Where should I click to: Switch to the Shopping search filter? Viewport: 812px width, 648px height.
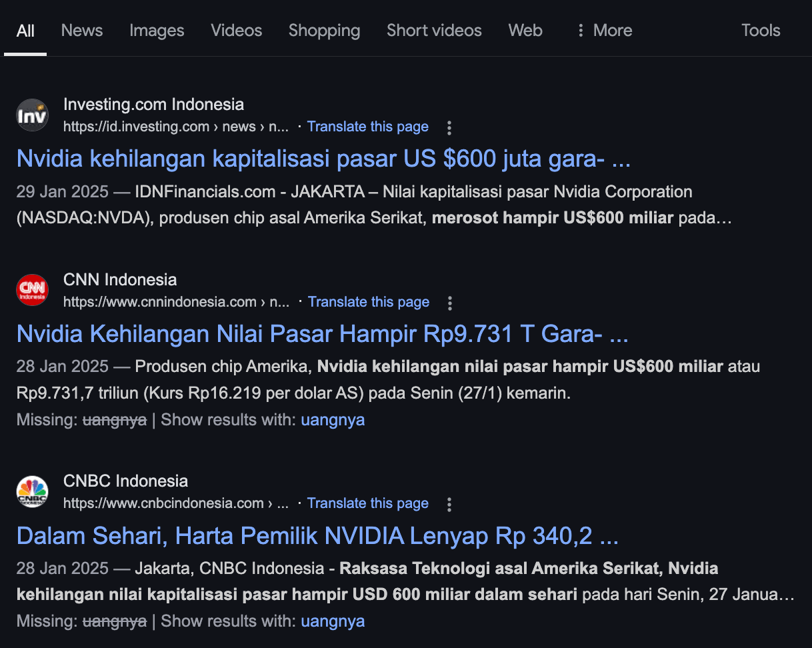(324, 30)
